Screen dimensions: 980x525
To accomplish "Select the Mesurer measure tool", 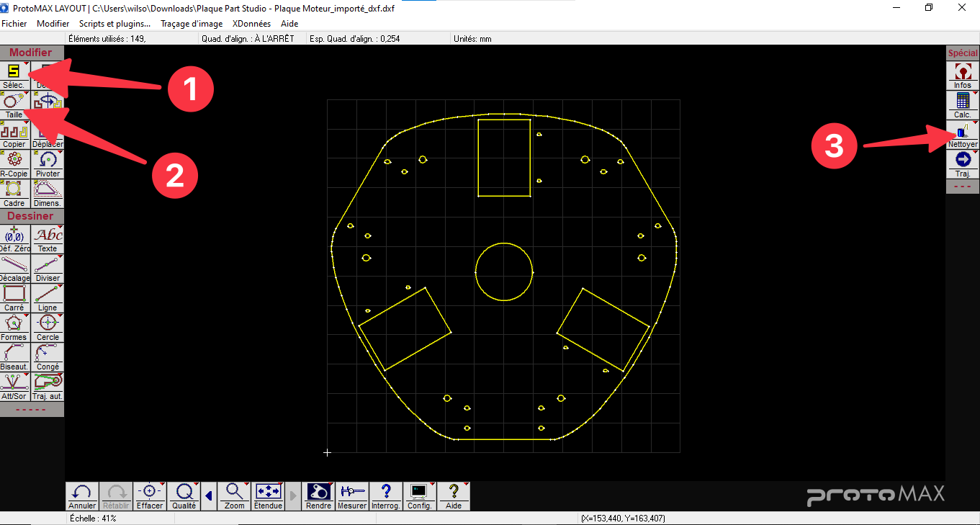I will pyautogui.click(x=353, y=496).
